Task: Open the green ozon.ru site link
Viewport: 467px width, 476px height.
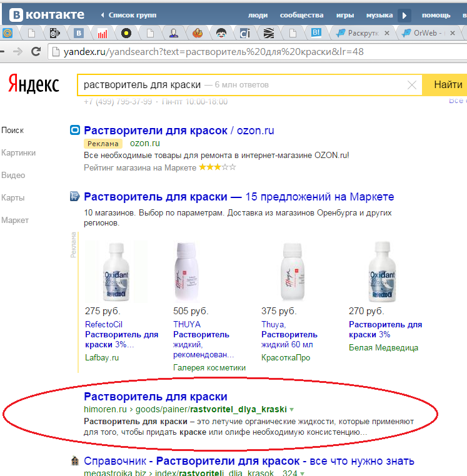Action: coord(145,143)
